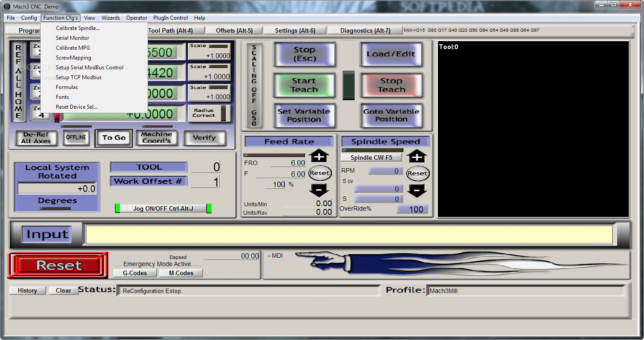The image size is (644, 340).
Task: Click the spindle OverRide% value field
Action: coord(412,209)
